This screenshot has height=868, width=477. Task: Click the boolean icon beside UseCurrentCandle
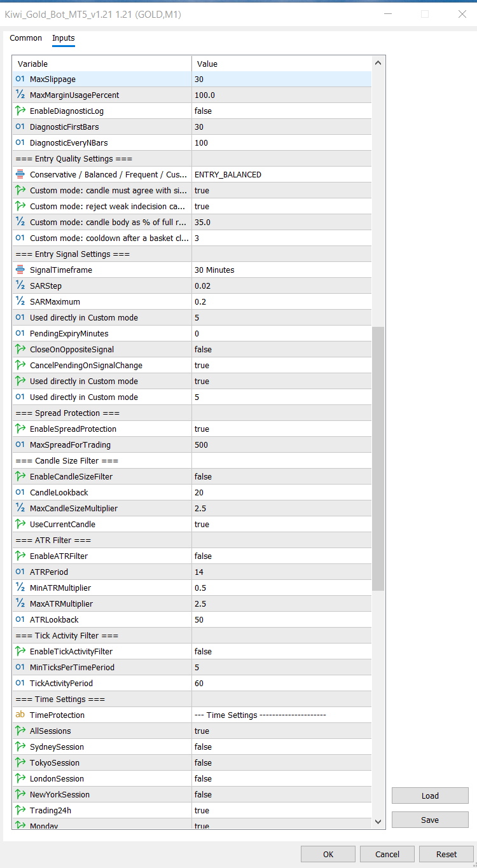click(x=20, y=524)
